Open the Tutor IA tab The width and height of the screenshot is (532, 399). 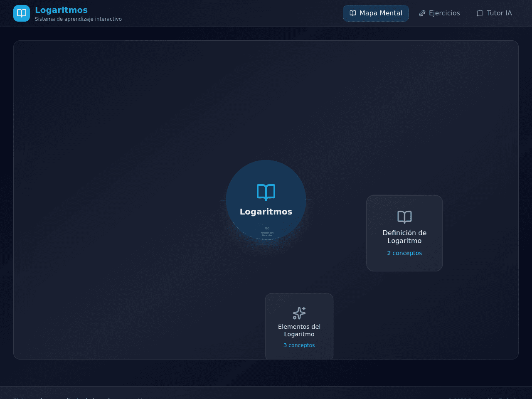494,13
